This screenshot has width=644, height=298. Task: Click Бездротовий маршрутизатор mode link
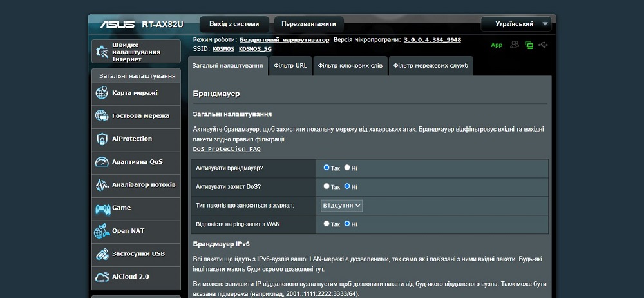(x=285, y=40)
